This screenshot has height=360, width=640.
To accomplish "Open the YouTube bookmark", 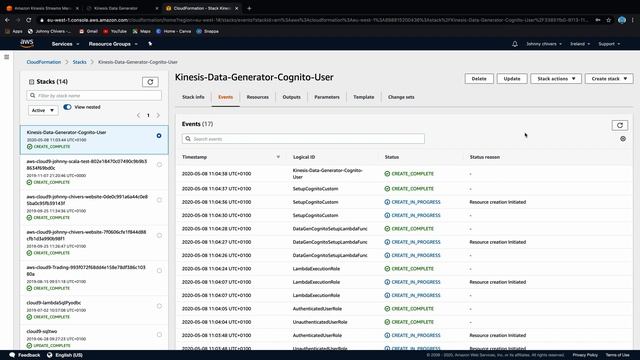I will (115, 31).
